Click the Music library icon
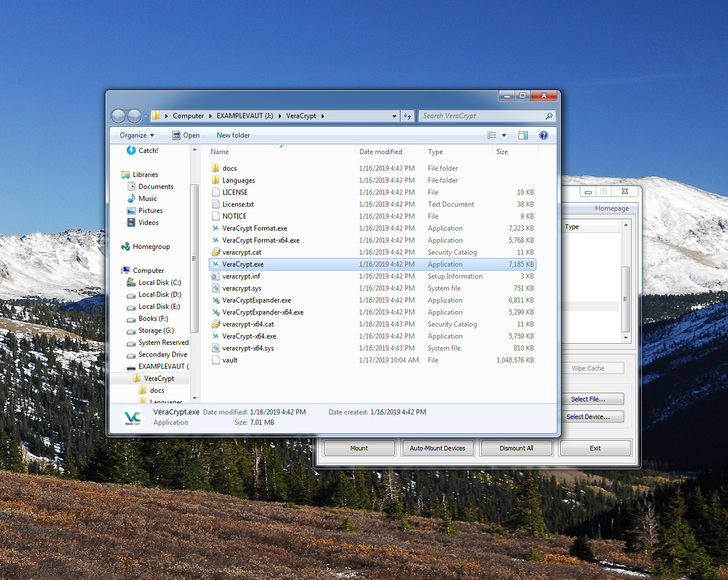Image resolution: width=728 pixels, height=580 pixels. coord(131,199)
